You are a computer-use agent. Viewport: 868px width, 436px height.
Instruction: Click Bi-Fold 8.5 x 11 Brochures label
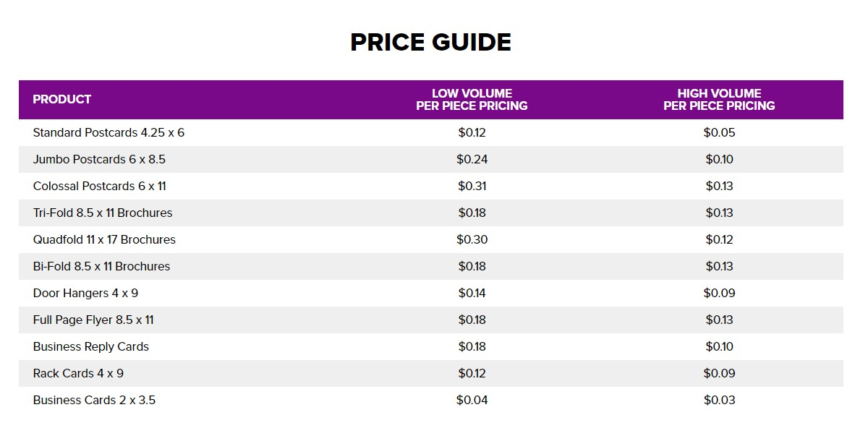pyautogui.click(x=101, y=267)
